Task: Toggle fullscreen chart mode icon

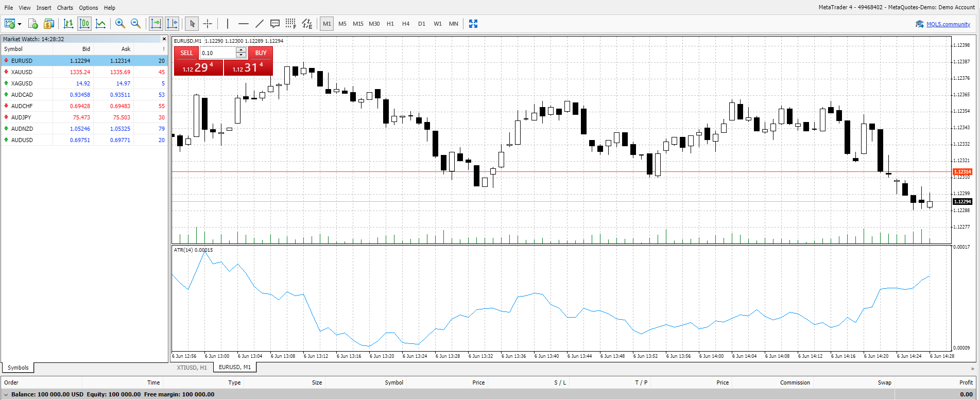Action: click(x=473, y=24)
